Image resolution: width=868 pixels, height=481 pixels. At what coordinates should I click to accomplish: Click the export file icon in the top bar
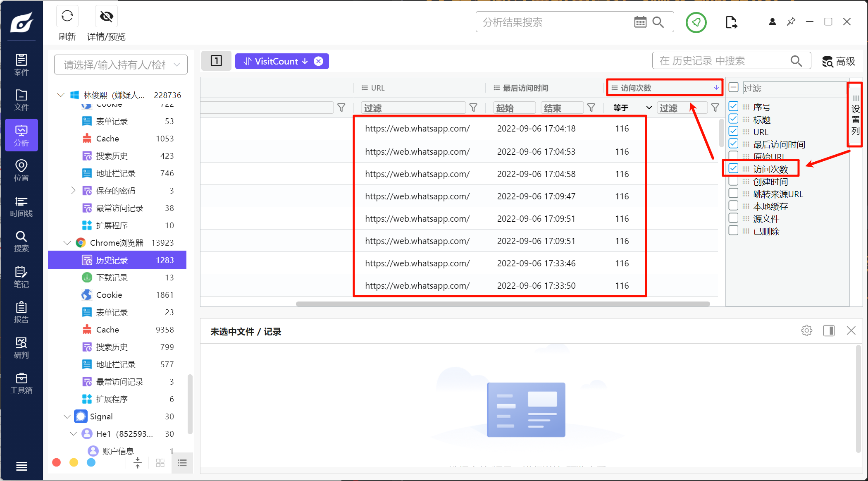[x=731, y=22]
